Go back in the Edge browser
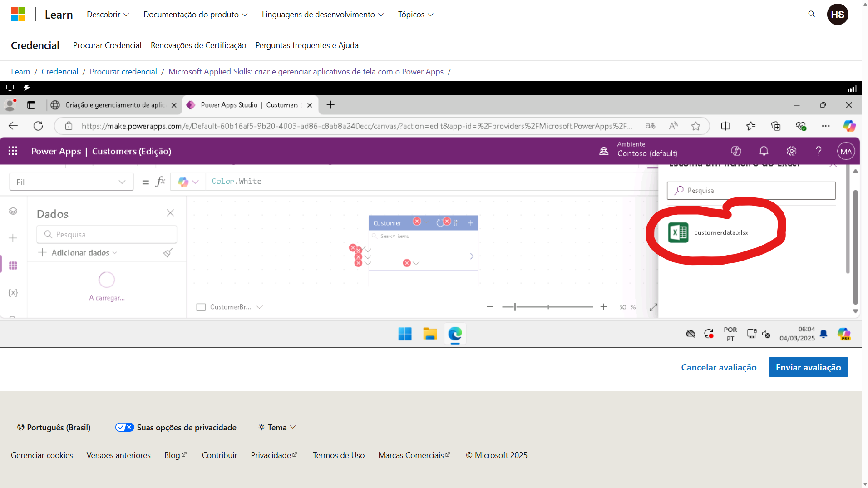868x488 pixels. (x=13, y=126)
